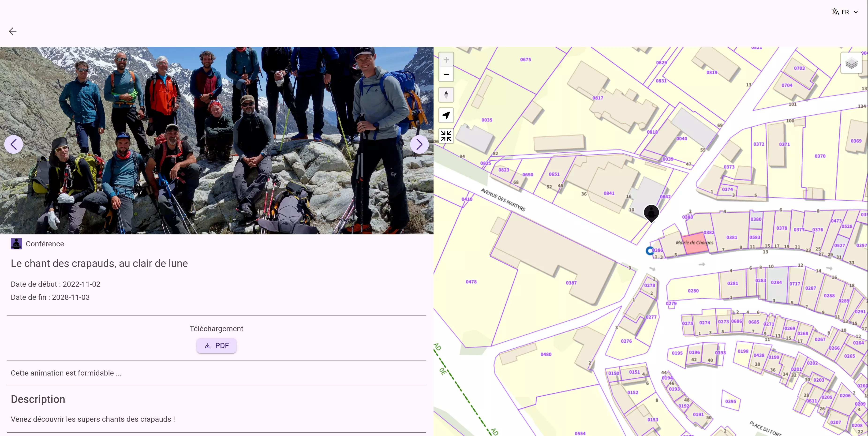Click the Conférence label text
This screenshot has height=436, width=868.
coord(45,244)
